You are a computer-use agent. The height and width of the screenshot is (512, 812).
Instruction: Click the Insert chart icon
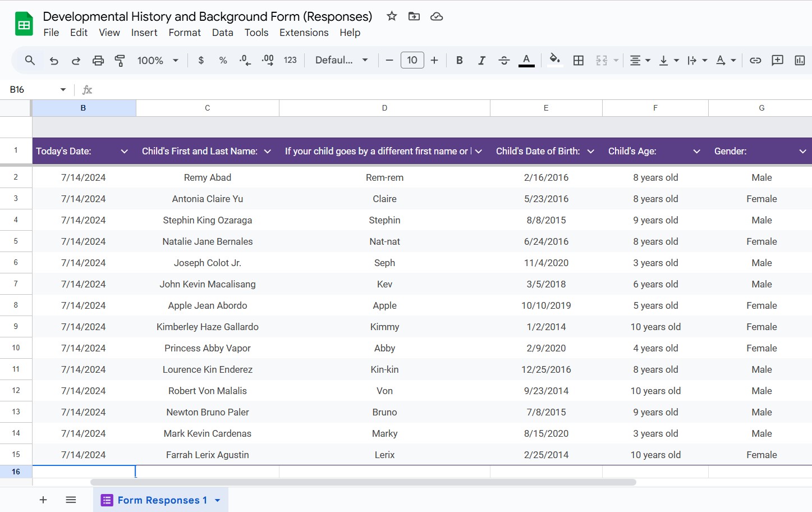(800, 61)
